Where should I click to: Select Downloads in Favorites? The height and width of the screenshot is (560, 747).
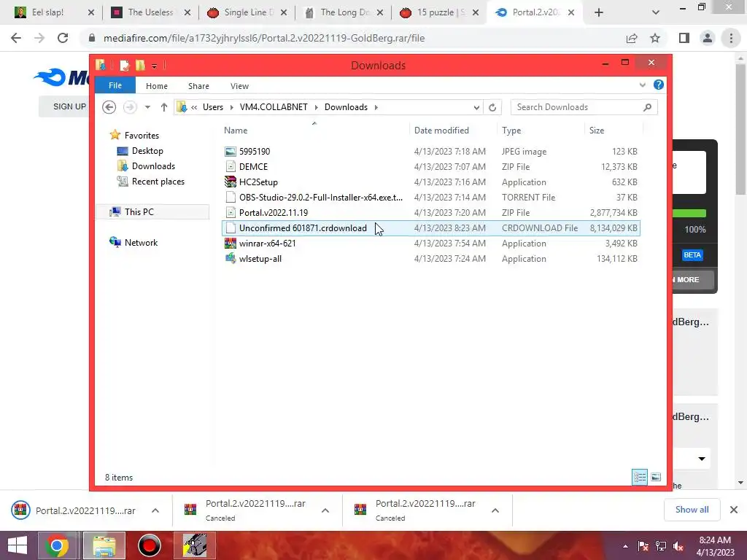[x=153, y=166]
